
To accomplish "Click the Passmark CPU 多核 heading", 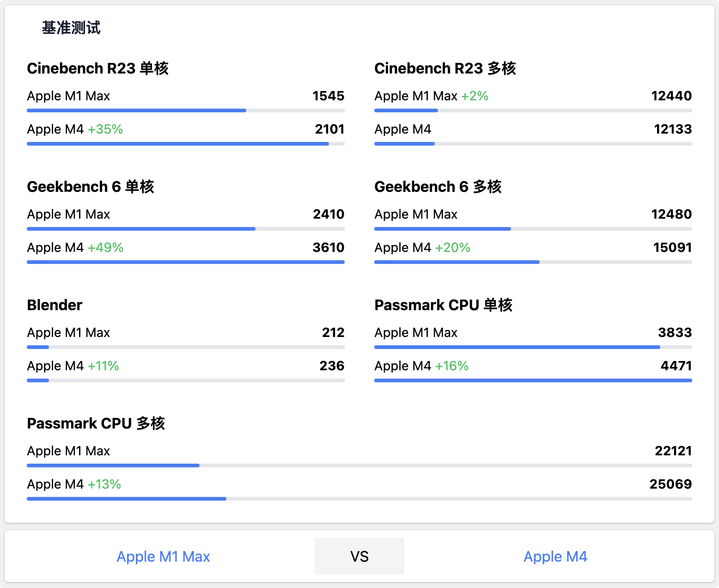I will point(96,423).
